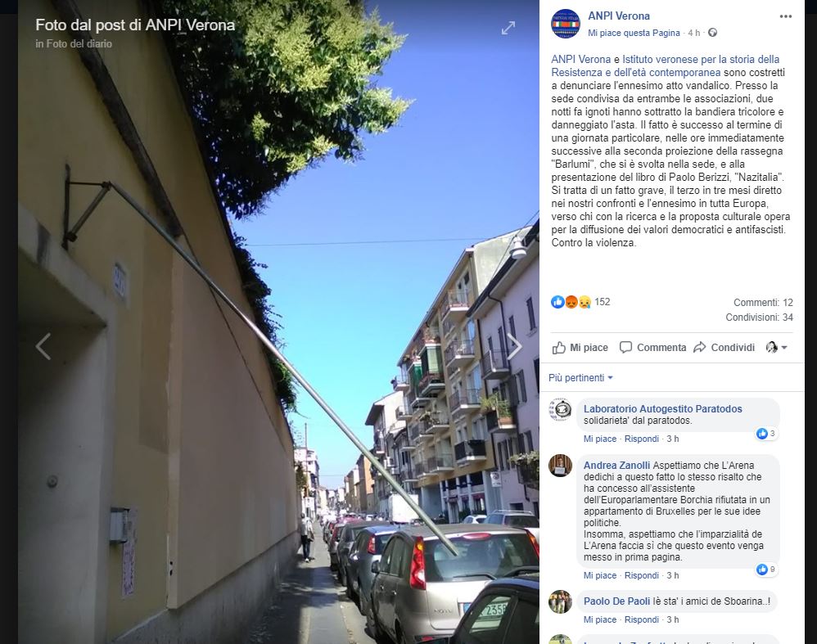This screenshot has height=644, width=817.
Task: Advance to the next photo
Action: click(514, 346)
